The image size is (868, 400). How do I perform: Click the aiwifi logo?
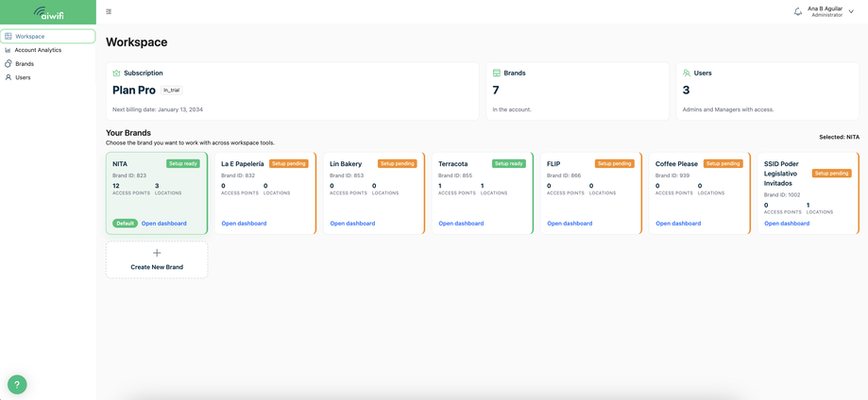coord(48,12)
